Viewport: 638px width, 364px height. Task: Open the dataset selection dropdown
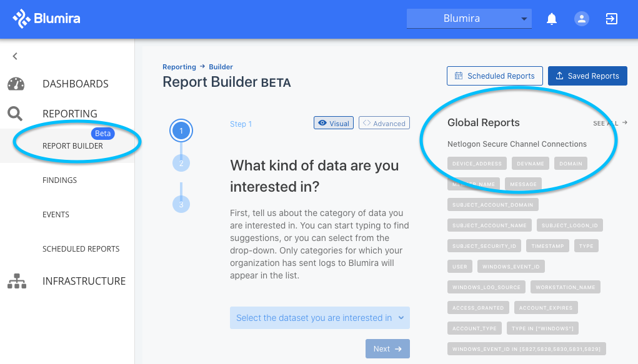320,318
